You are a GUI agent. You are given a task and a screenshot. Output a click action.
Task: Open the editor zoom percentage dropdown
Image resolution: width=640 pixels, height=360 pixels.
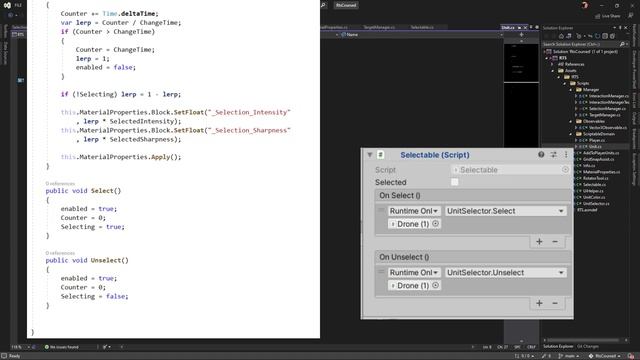pyautogui.click(x=20, y=347)
